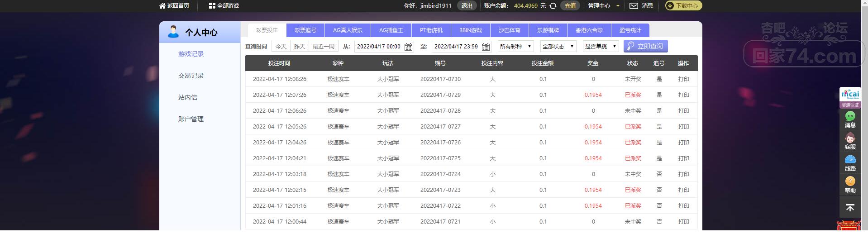Switch to the AG真人娱乐 tab
Image resolution: width=868 pixels, height=248 pixels.
point(348,30)
